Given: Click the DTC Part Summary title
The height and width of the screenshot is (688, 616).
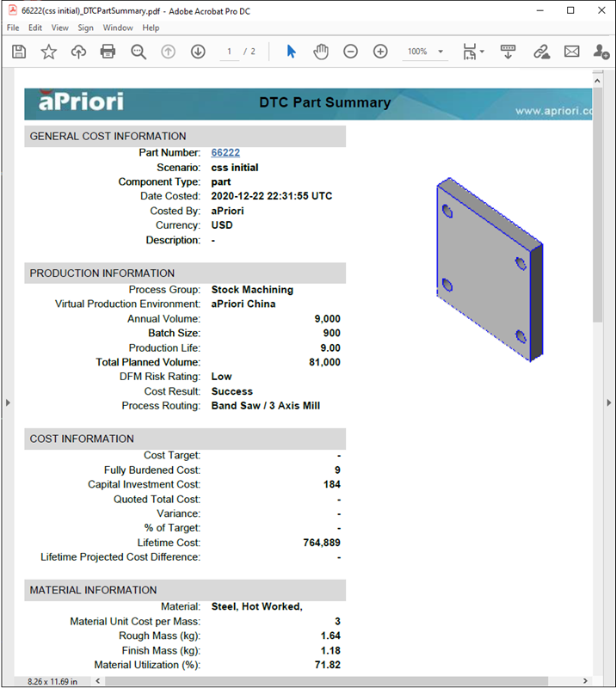Looking at the screenshot, I should tap(325, 102).
